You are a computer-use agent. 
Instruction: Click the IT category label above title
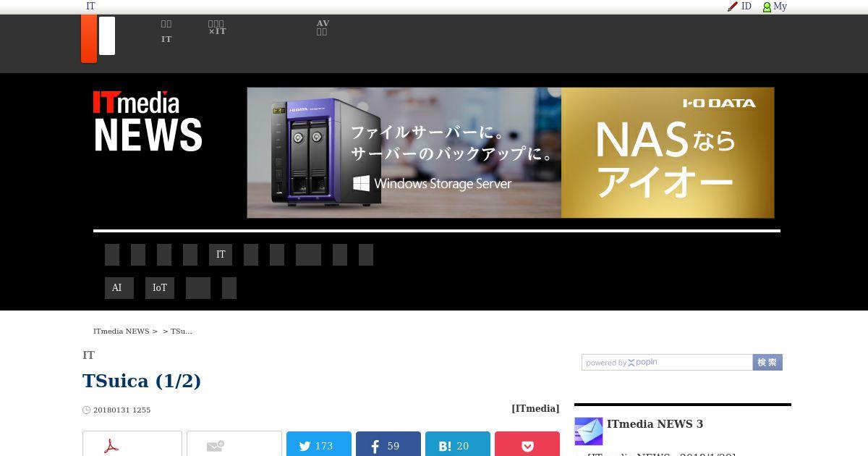88,355
